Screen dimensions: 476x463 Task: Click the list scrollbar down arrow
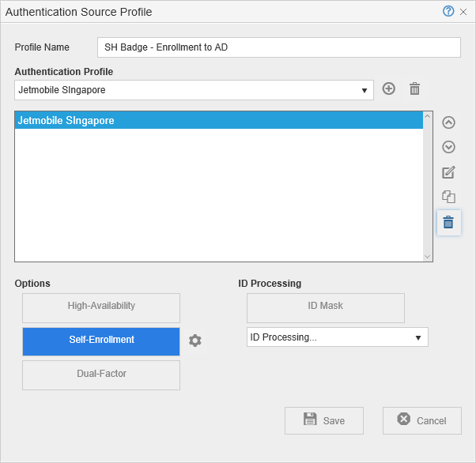tap(428, 256)
